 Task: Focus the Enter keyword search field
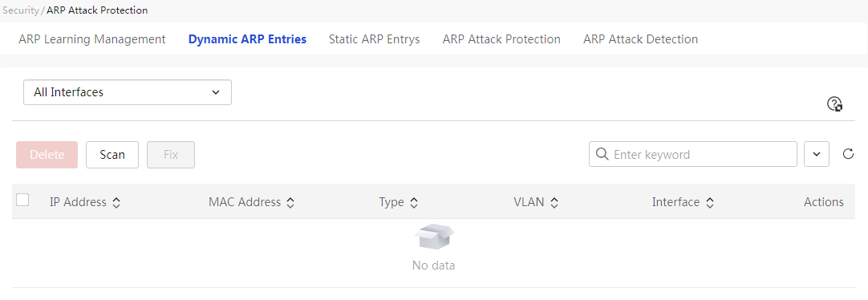click(x=692, y=154)
